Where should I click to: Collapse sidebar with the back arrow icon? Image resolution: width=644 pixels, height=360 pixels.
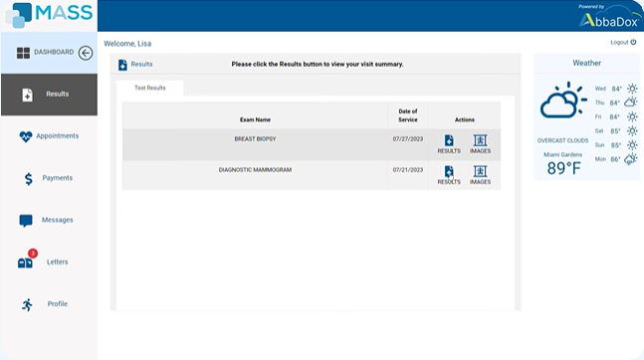[86, 53]
